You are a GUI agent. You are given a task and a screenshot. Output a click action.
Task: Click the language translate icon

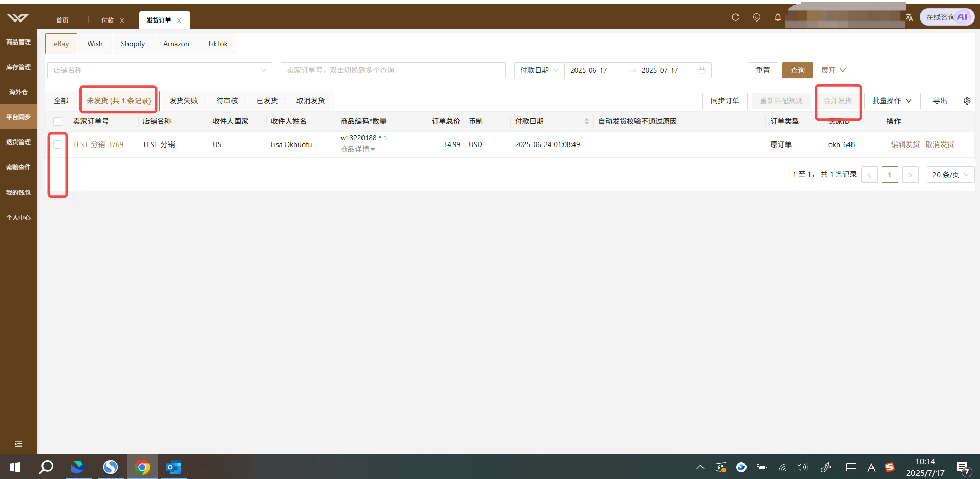tap(909, 17)
